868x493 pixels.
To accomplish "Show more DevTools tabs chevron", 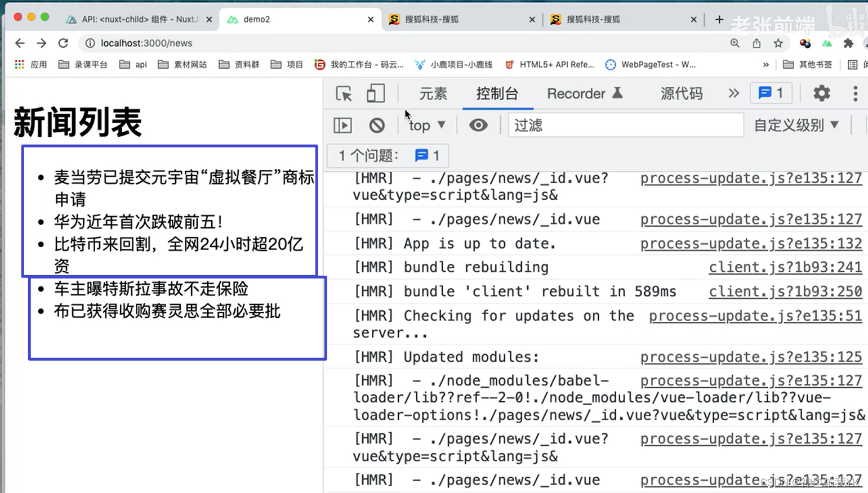I will [x=733, y=93].
